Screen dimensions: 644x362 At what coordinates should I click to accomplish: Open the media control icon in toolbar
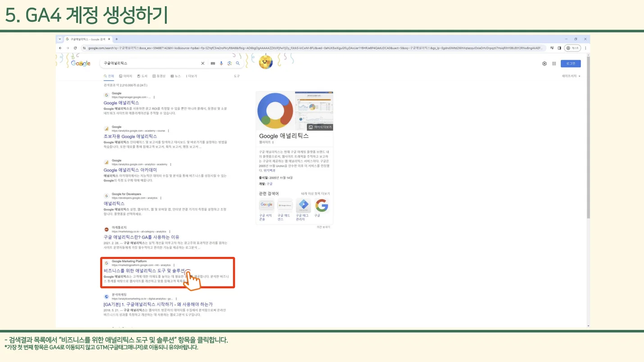point(552,48)
